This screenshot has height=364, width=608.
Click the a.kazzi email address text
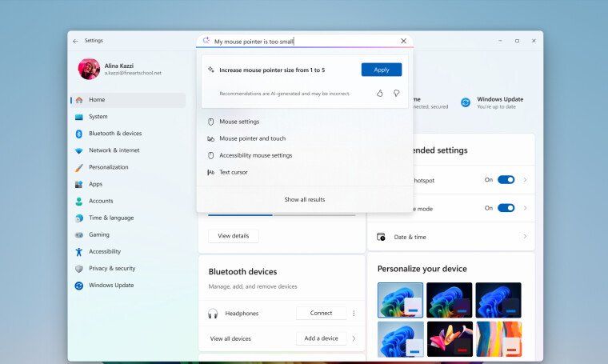[133, 74]
